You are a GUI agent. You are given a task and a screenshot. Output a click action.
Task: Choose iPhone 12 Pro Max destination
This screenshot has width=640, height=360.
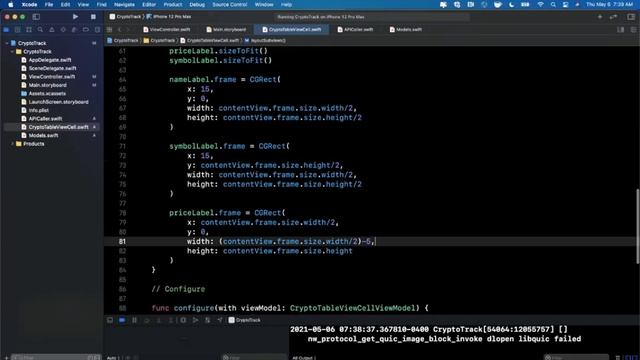click(169, 17)
